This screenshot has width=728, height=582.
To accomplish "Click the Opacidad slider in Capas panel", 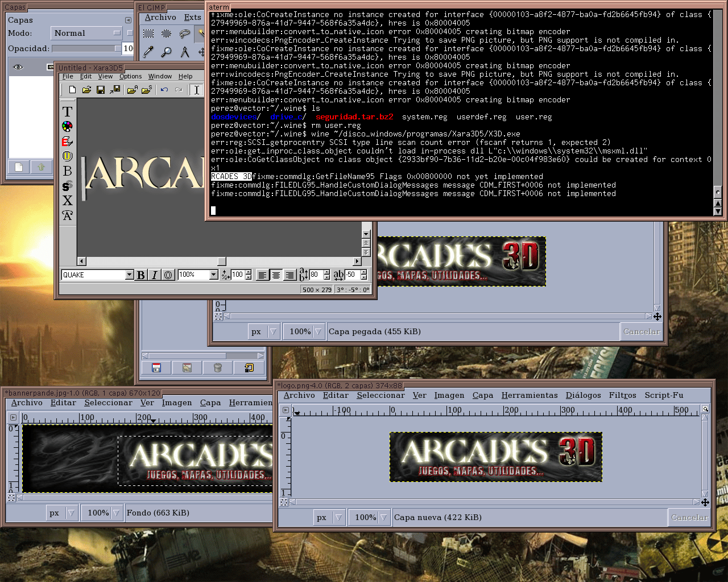I will click(x=86, y=49).
